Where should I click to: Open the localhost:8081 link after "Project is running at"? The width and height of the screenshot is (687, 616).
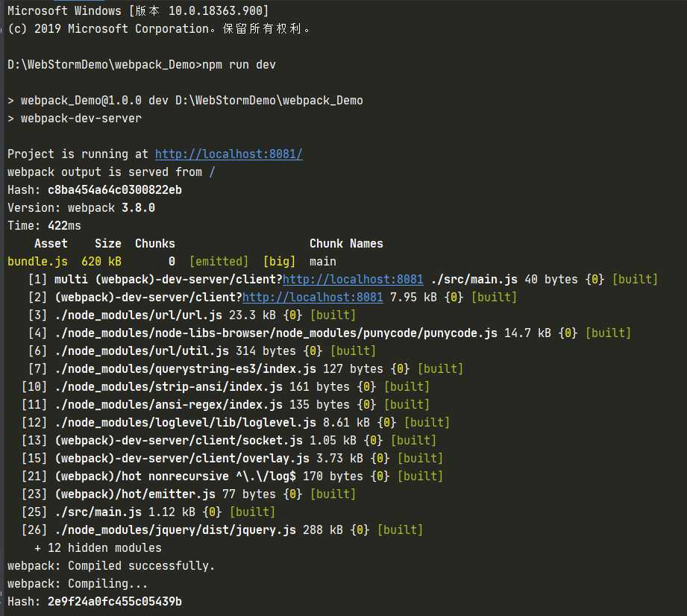click(228, 154)
